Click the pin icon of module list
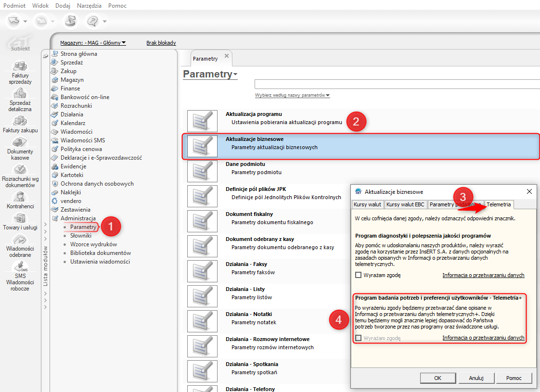540x392 pixels. 45,56
